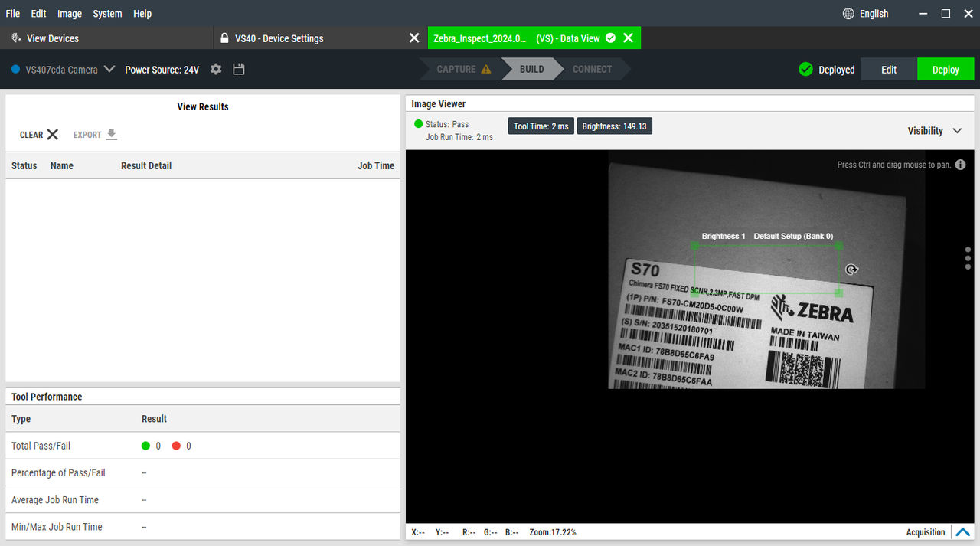Open the Image menu
980x546 pixels.
click(70, 13)
